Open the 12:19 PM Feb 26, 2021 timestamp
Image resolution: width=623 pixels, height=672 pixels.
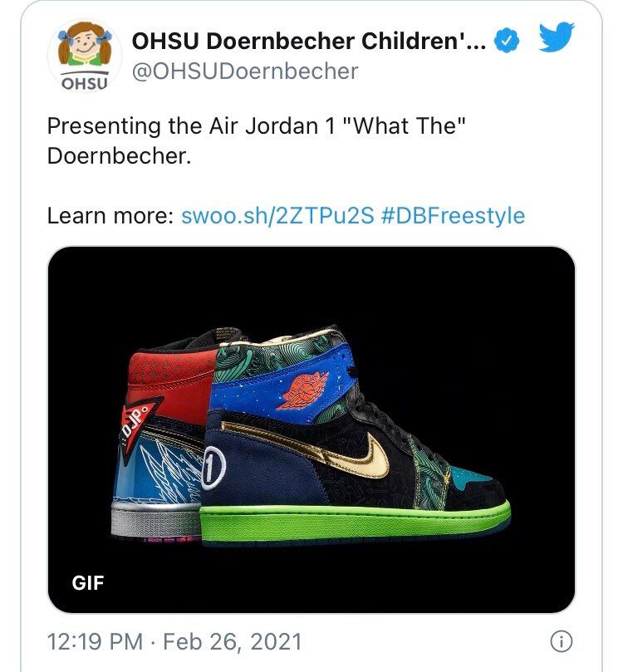point(174,642)
